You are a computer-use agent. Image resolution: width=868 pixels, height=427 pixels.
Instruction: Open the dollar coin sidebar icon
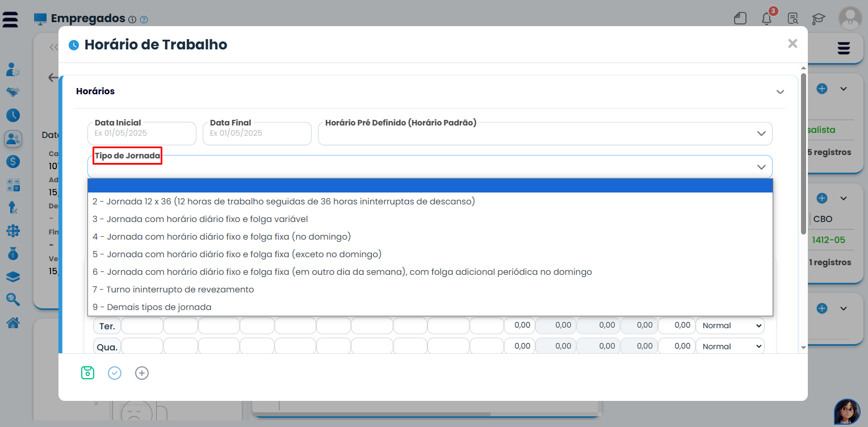tap(13, 161)
